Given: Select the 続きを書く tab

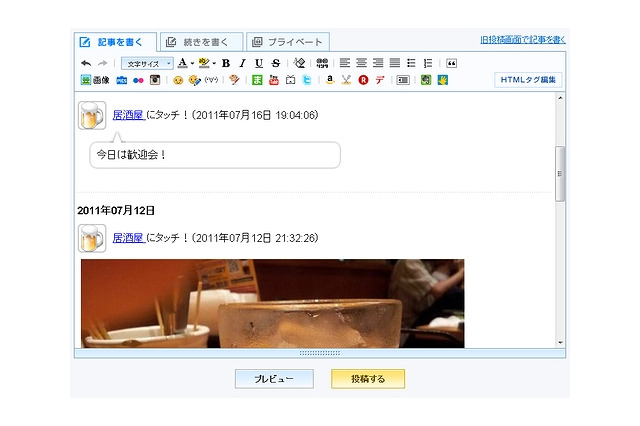Looking at the screenshot, I should pyautogui.click(x=202, y=42).
